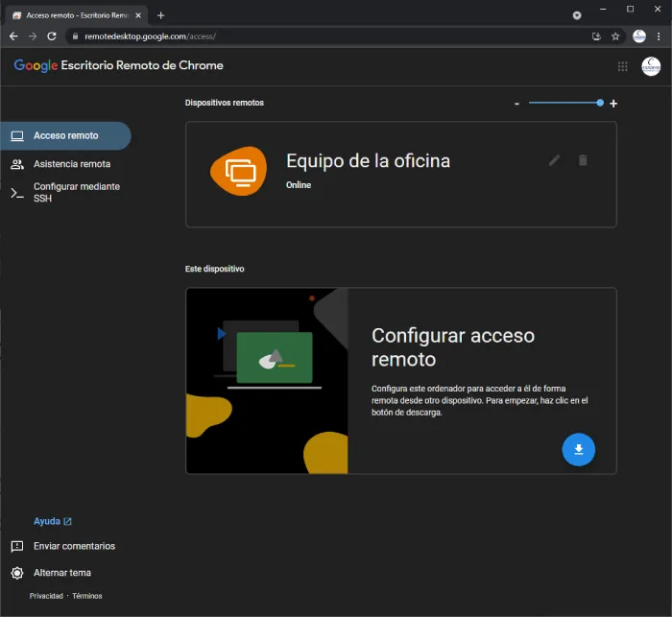Toggle theme with Alternar tema
Viewport: 672px width, 617px height.
click(x=62, y=573)
